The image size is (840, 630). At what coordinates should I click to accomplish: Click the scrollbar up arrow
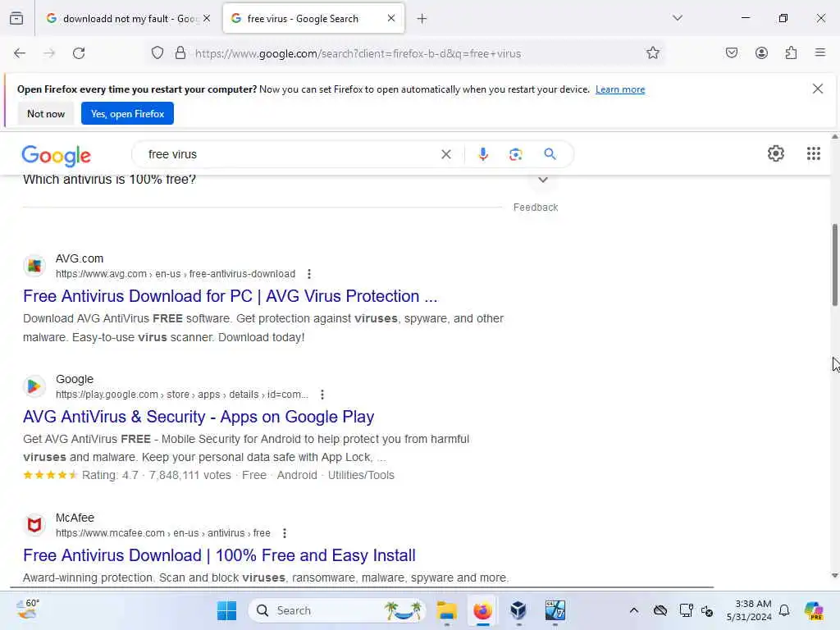click(834, 137)
